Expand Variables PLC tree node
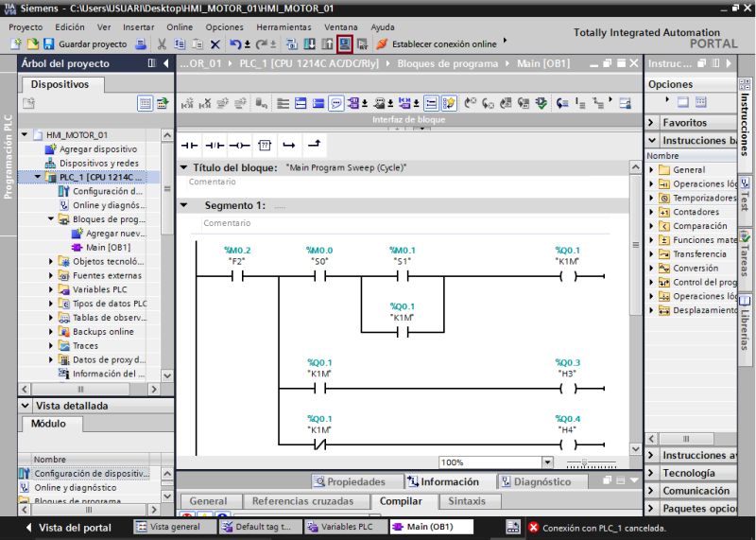This screenshot has height=540, width=756. coord(51,289)
